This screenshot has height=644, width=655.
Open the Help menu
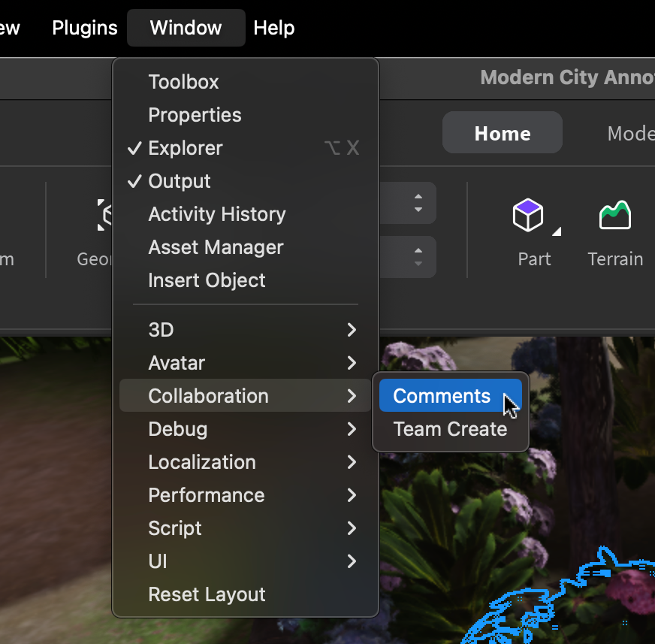tap(273, 27)
